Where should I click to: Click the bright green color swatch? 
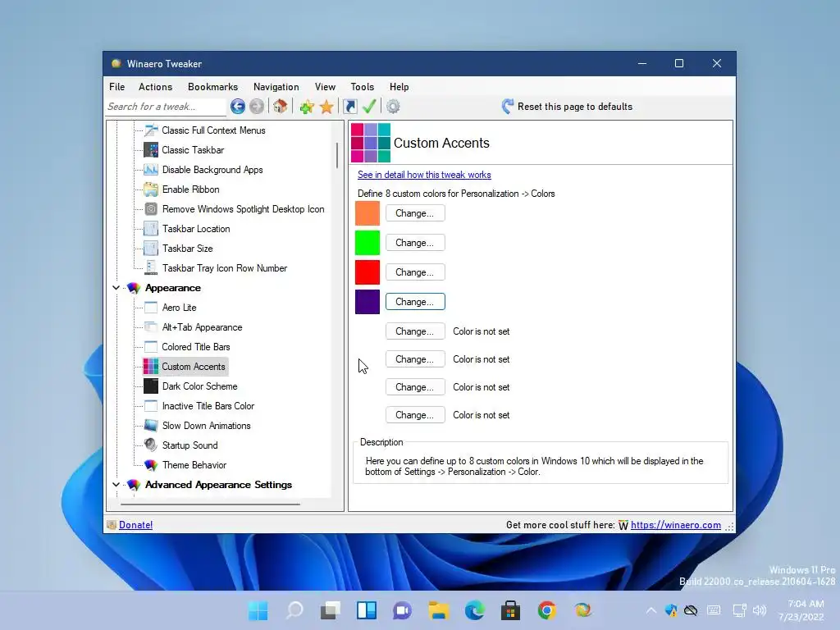click(x=367, y=243)
